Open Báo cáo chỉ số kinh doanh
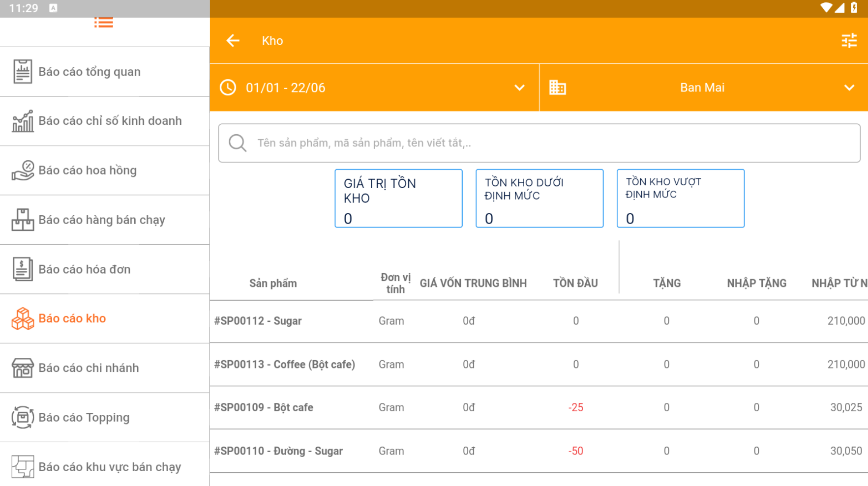The image size is (868, 486). [x=110, y=121]
